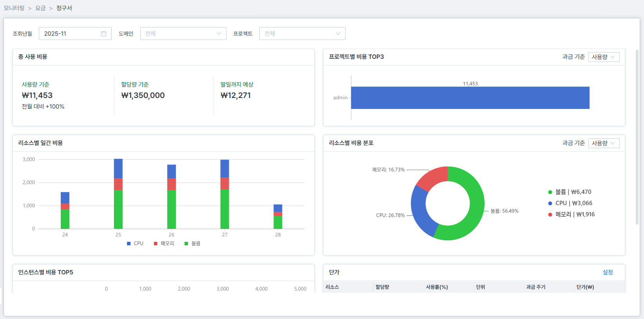
Task: Click the 설정 link in 단가 panel
Action: (608, 272)
